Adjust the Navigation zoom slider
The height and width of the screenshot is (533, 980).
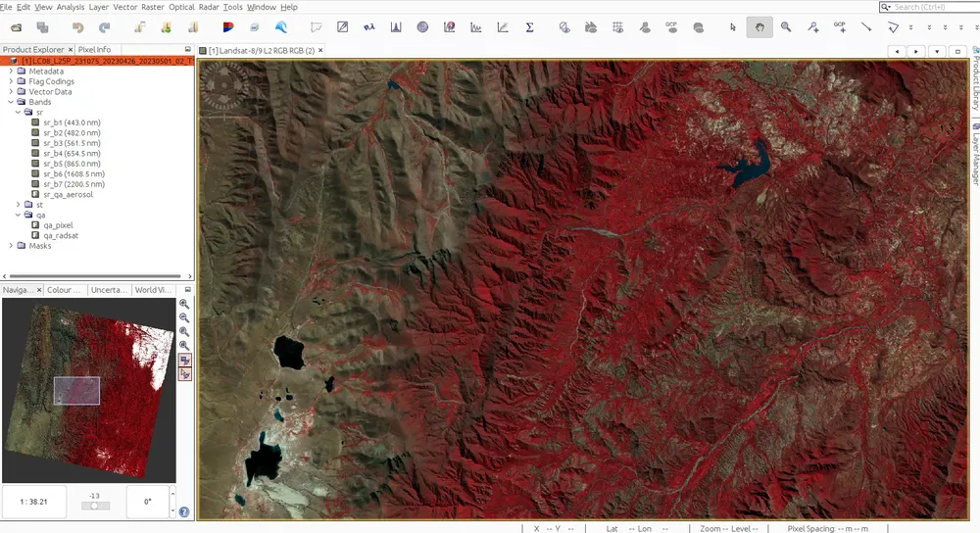coord(94,506)
